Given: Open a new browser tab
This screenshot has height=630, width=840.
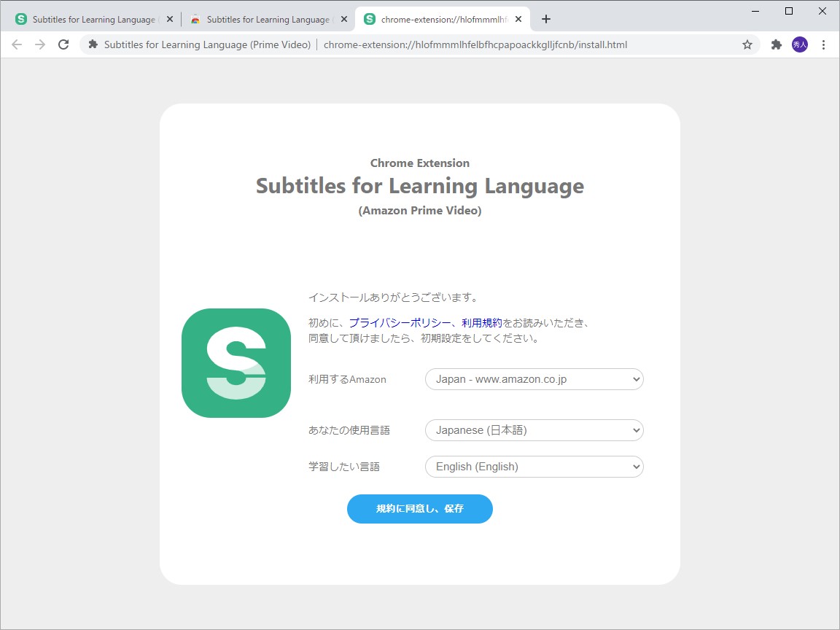Looking at the screenshot, I should [x=545, y=19].
